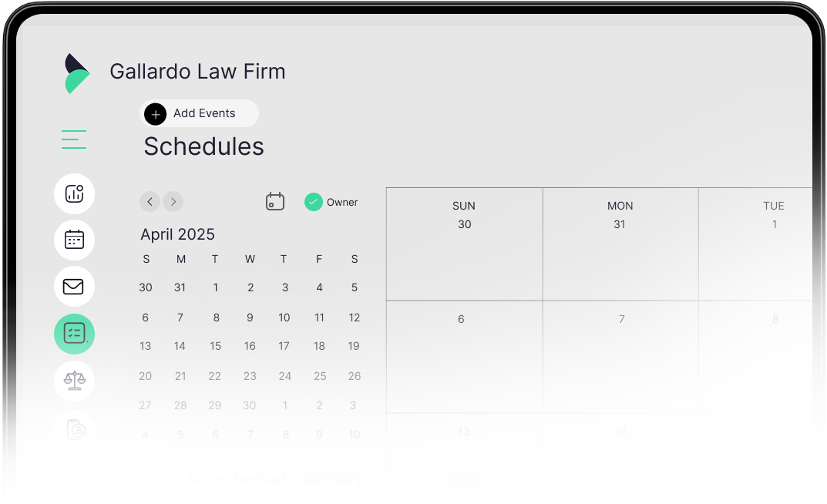
Task: Click the small calendar icon above the mini calendar
Action: click(275, 201)
